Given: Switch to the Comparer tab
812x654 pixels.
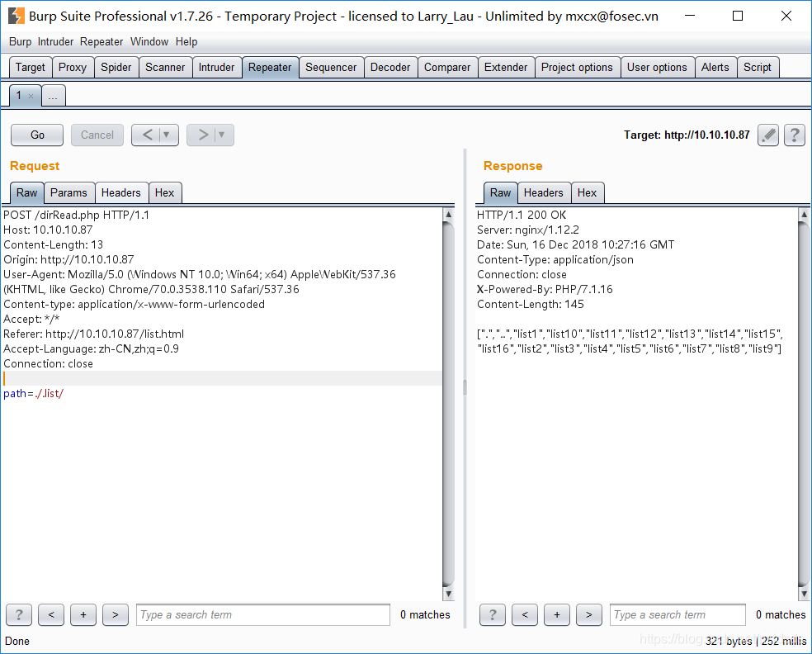Looking at the screenshot, I should (447, 68).
